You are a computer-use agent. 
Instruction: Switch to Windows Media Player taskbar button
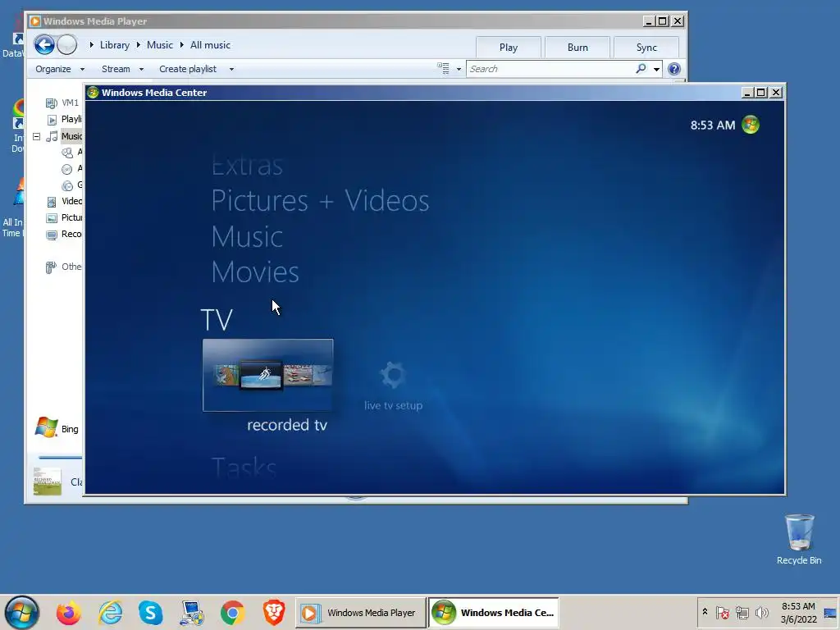click(361, 612)
